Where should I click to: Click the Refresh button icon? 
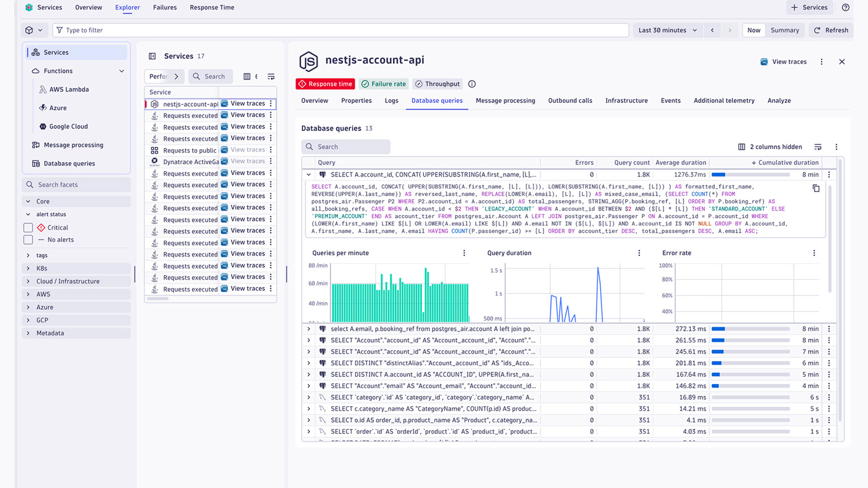[817, 30]
